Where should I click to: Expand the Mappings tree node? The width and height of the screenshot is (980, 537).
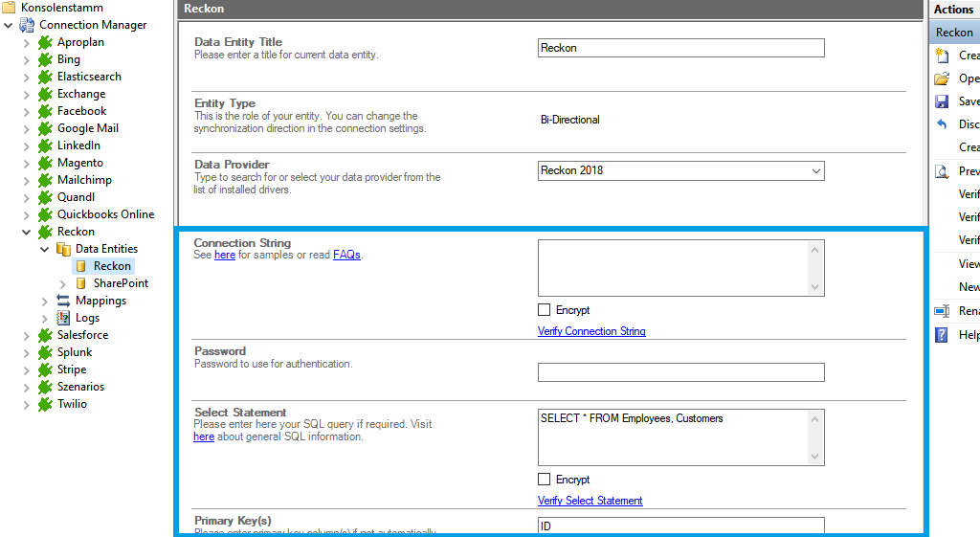45,301
